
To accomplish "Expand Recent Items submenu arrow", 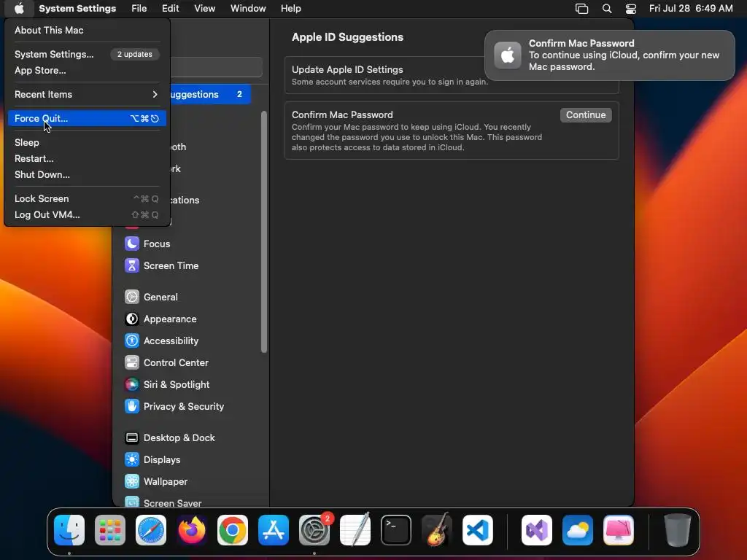I will (155, 94).
